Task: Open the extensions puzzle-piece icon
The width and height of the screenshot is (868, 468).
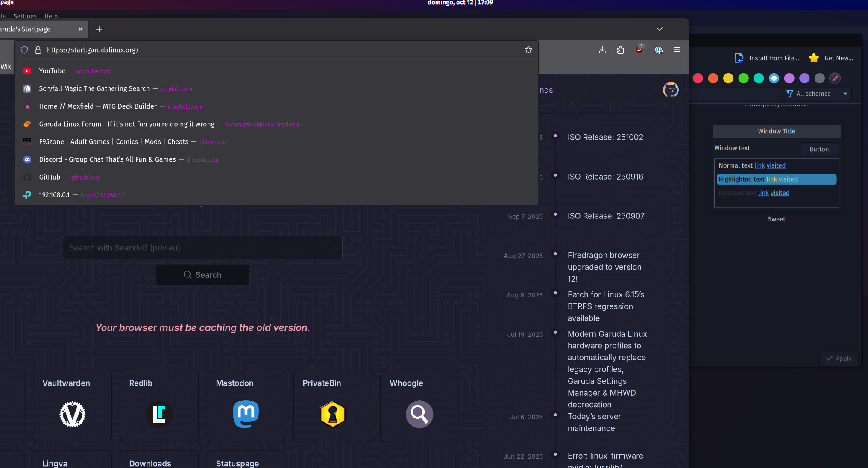Action: [620, 50]
